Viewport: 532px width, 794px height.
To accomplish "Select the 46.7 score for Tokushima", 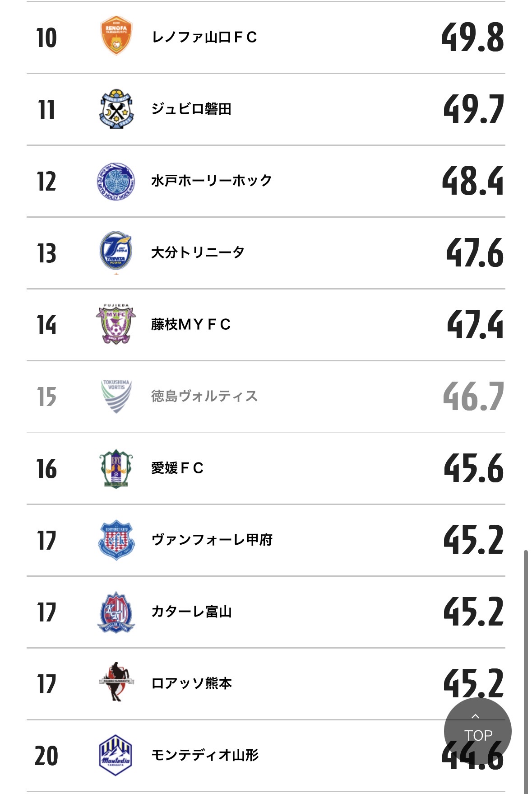I will point(473,396).
